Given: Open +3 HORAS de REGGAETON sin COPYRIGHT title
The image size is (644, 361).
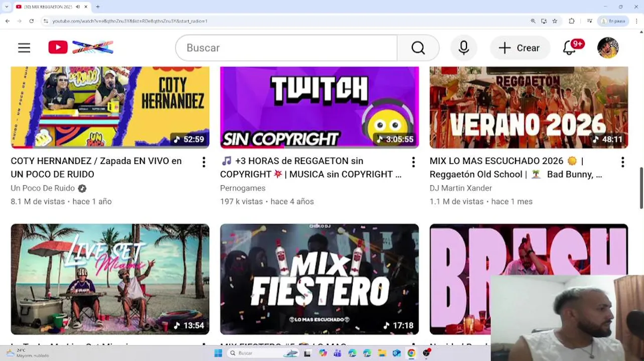Looking at the screenshot, I should pyautogui.click(x=311, y=167).
